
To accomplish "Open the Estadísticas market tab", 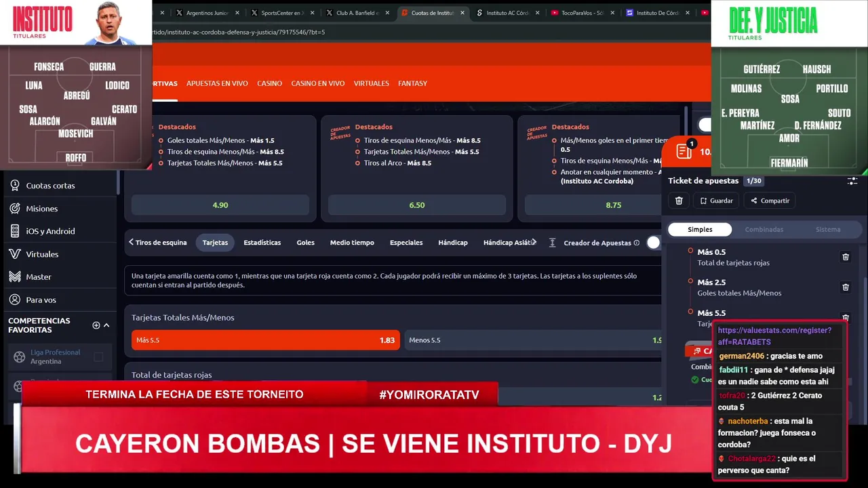I will (x=262, y=243).
